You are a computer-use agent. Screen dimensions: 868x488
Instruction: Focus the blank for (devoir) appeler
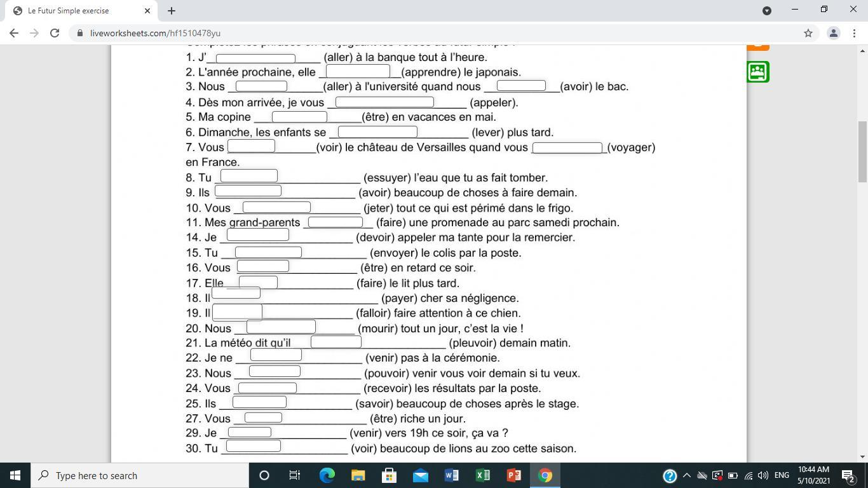coord(258,235)
